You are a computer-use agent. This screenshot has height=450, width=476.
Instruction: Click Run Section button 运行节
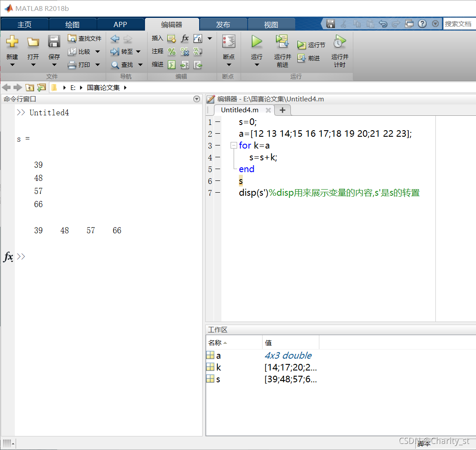click(311, 45)
